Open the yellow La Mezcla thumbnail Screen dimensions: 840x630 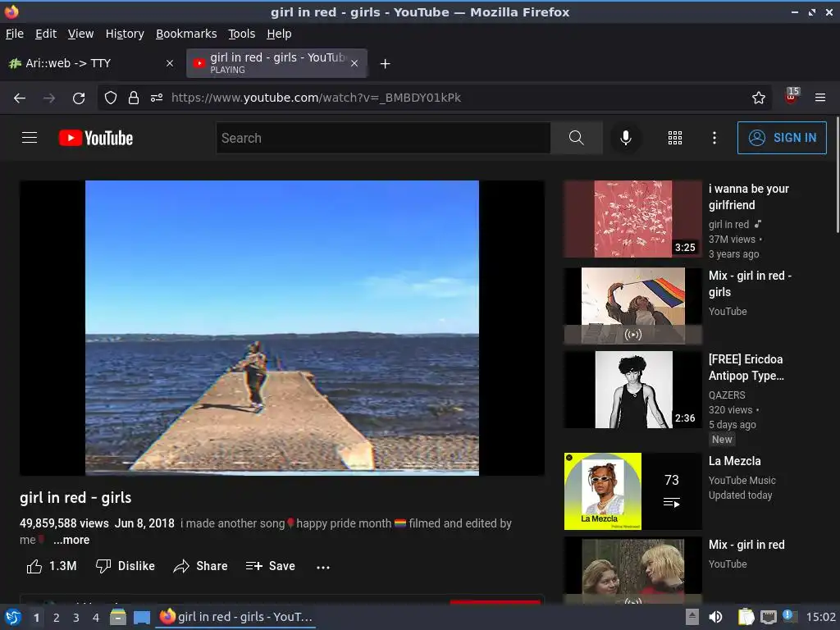[x=632, y=491]
